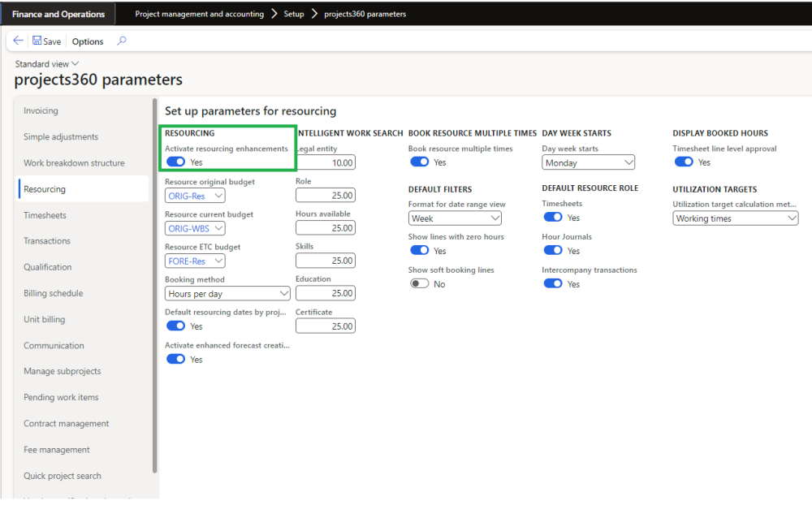Open Utilization target calculation method dropdown
Viewport: 812px width, 505px height.
[x=736, y=218]
